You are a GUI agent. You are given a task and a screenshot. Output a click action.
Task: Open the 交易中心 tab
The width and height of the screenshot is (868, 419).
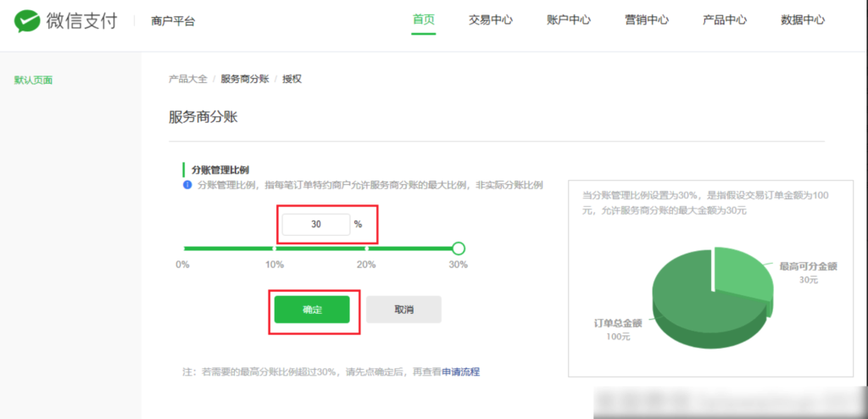click(490, 20)
